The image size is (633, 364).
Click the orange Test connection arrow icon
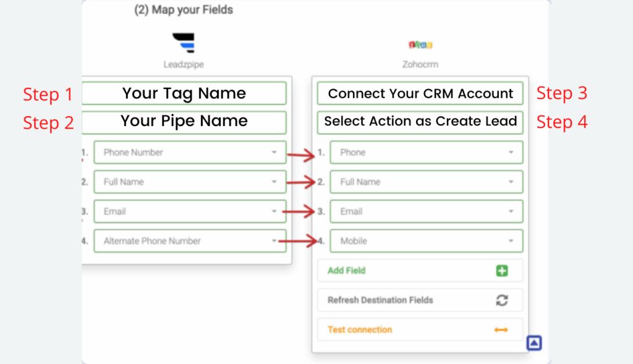point(501,329)
